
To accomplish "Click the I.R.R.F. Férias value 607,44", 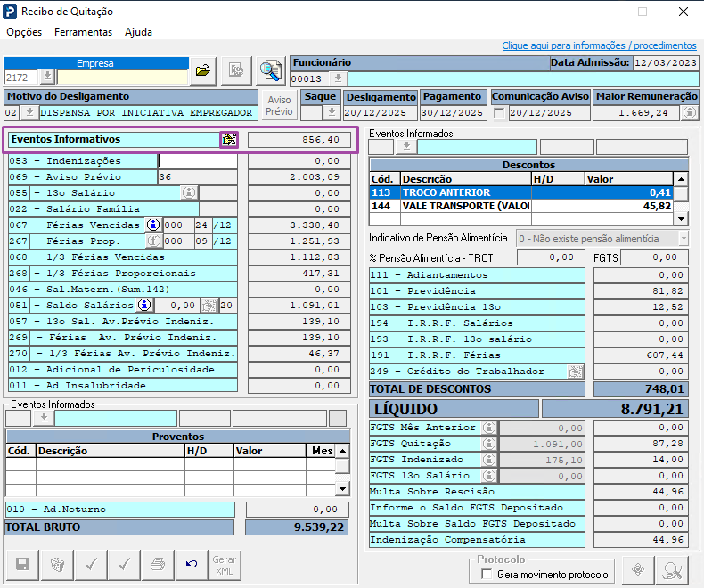I will click(x=641, y=355).
